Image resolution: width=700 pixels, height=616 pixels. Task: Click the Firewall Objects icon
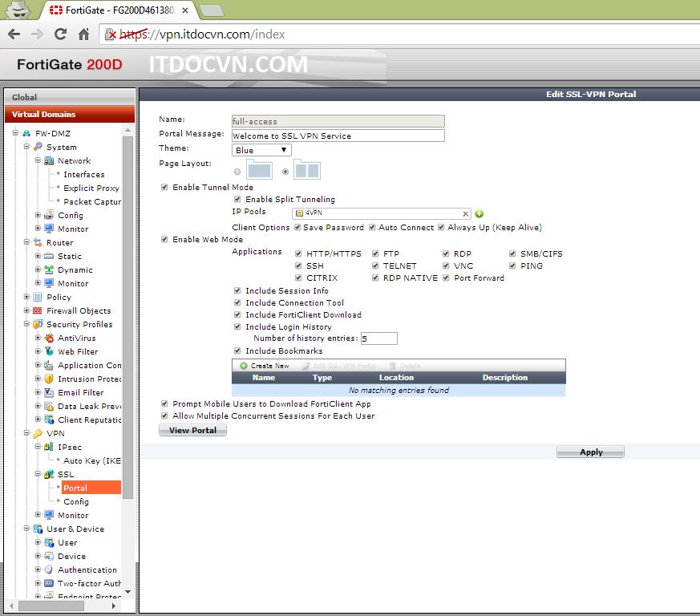[38, 311]
